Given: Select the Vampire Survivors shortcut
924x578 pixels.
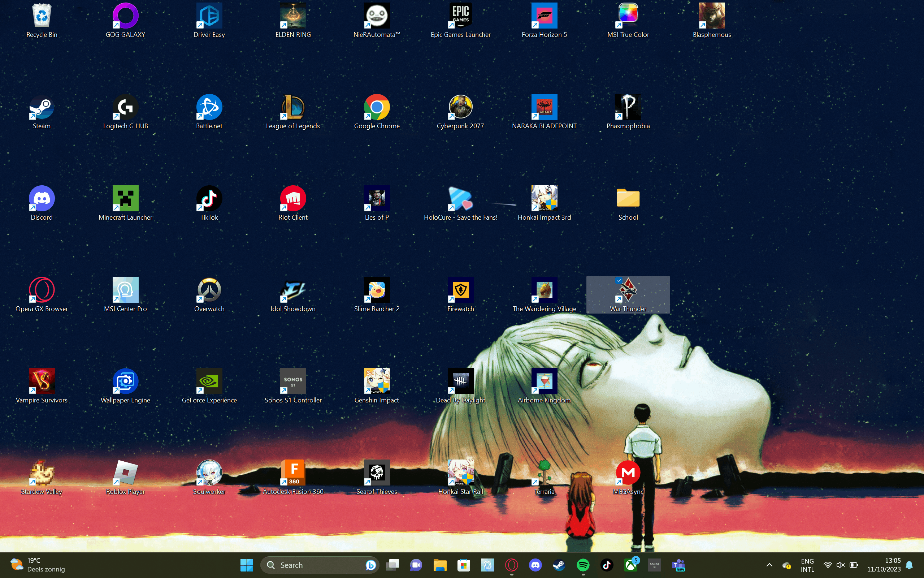Looking at the screenshot, I should click(x=42, y=386).
